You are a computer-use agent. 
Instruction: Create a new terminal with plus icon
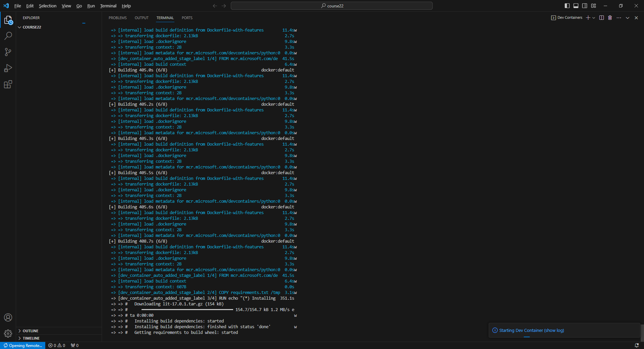[x=588, y=18]
